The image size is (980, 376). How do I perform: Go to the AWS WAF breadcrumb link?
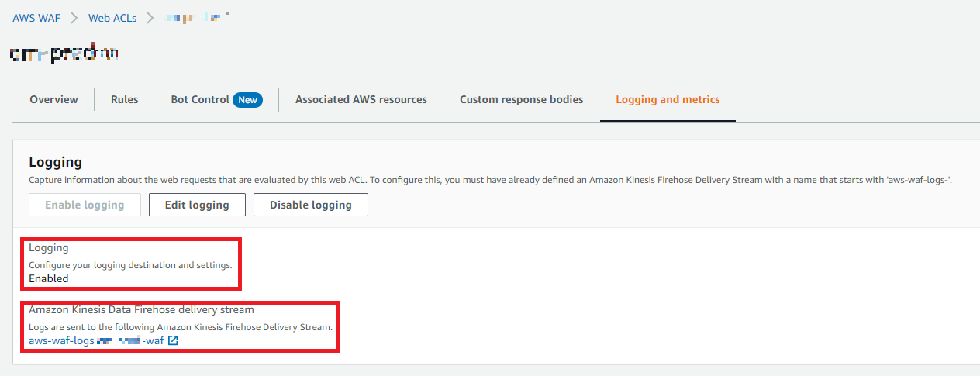pos(36,18)
